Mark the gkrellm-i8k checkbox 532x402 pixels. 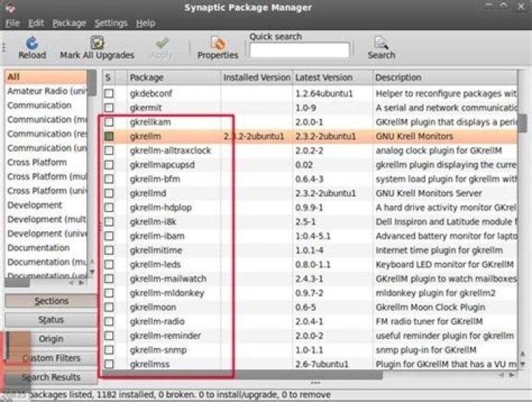[x=109, y=222]
